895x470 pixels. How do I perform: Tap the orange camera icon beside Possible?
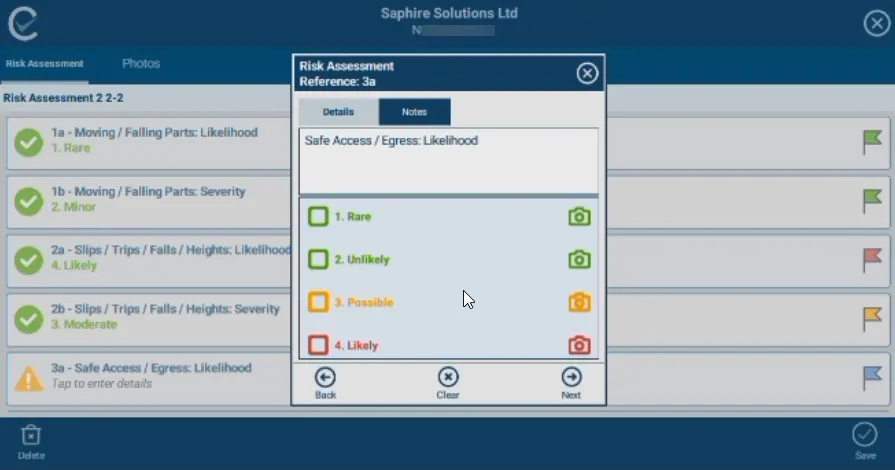tap(579, 302)
